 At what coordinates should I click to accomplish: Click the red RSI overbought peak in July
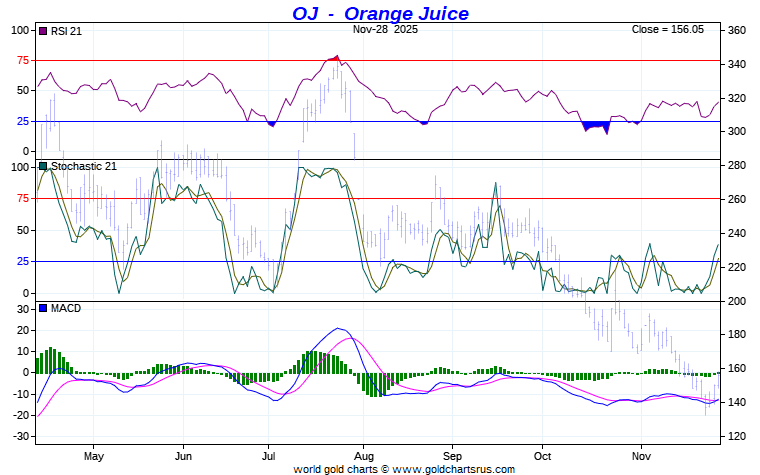[334, 59]
